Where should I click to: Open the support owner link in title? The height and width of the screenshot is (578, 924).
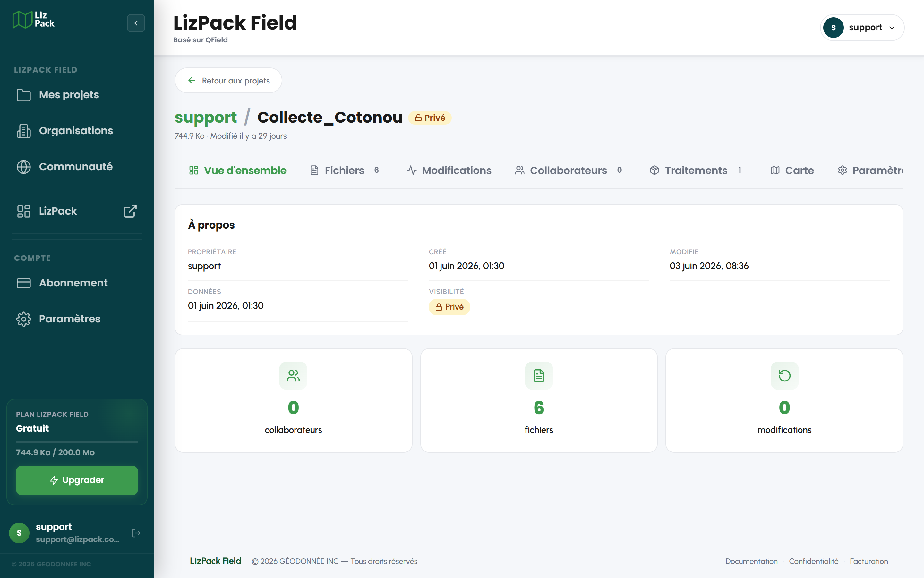(205, 117)
